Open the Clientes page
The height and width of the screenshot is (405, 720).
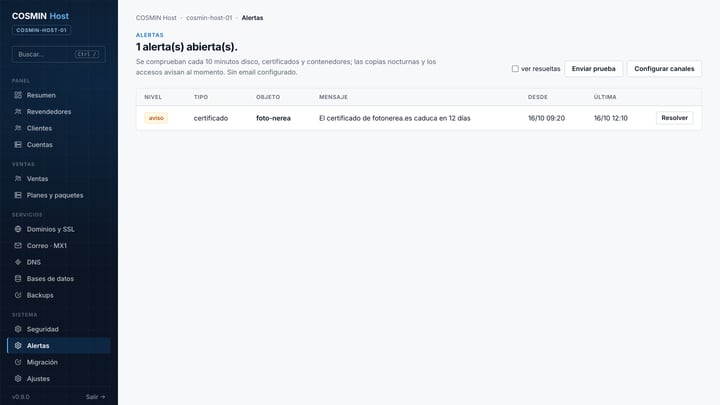[59, 128]
